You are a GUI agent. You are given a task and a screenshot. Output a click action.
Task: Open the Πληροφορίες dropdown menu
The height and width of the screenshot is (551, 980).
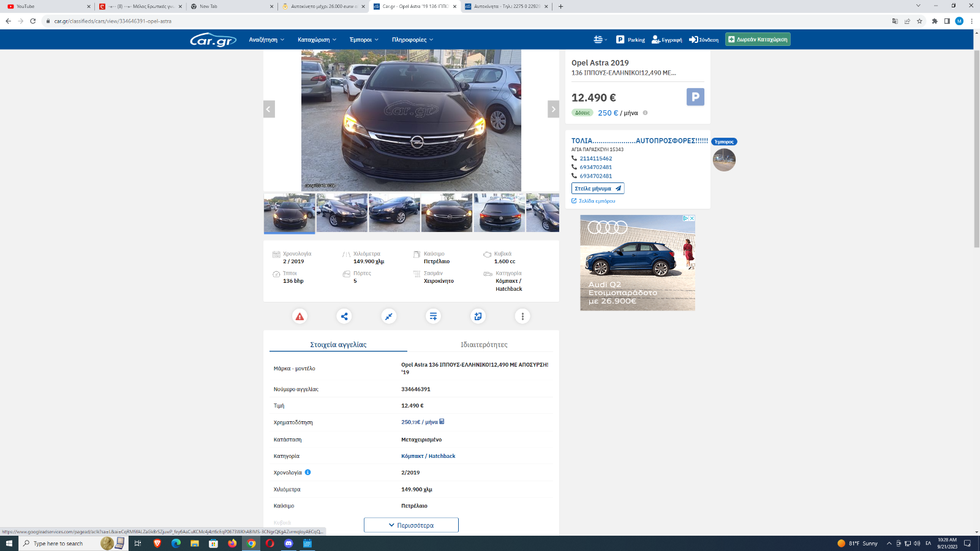coord(412,39)
